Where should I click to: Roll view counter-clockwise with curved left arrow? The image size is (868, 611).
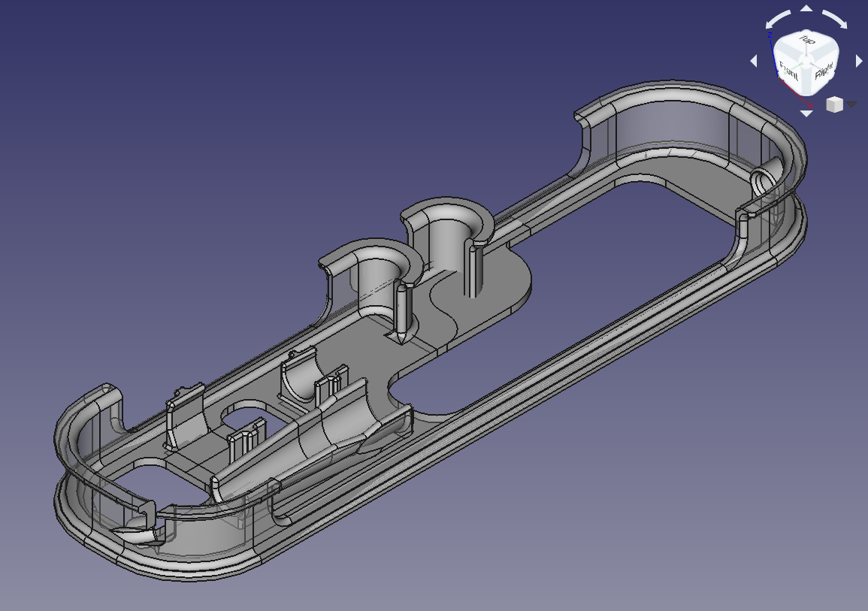(778, 20)
